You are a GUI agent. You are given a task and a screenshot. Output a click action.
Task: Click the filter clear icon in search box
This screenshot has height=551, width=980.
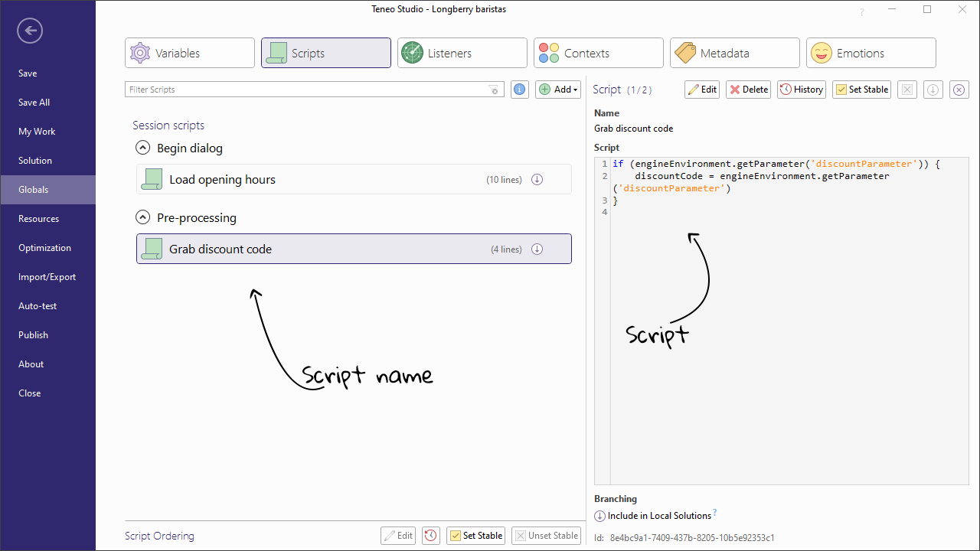pos(495,90)
